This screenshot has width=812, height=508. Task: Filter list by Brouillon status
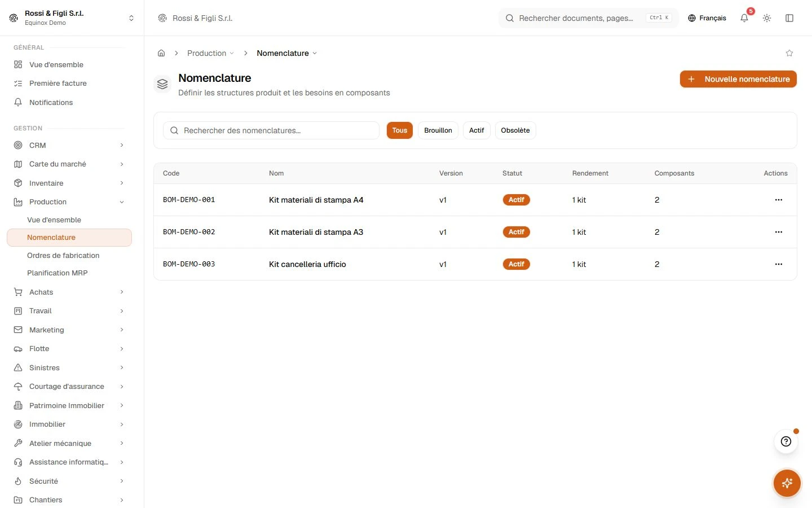tap(438, 130)
